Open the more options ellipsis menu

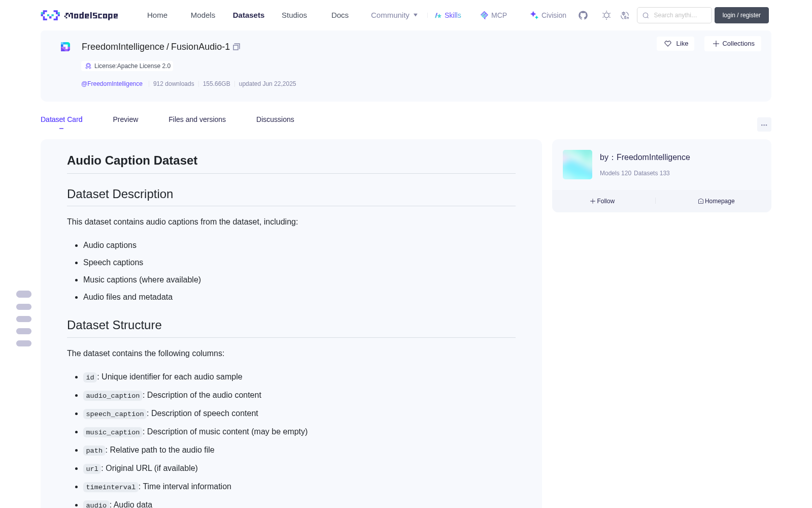764,124
